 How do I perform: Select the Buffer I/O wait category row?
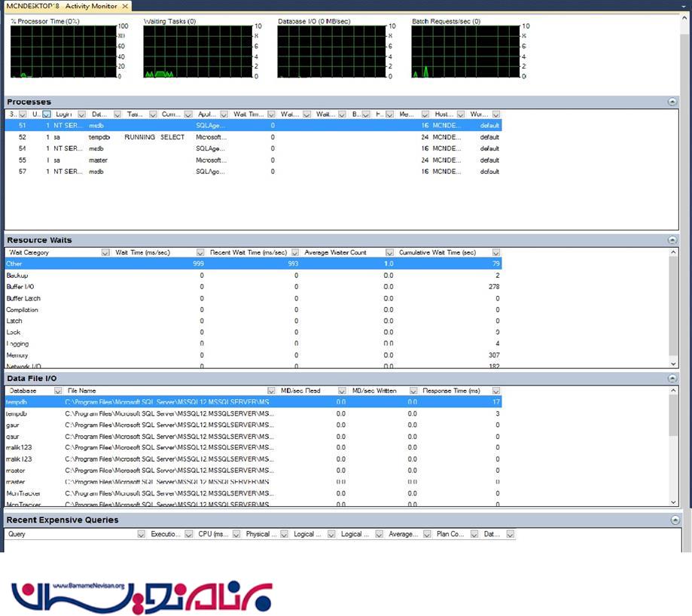point(253,287)
